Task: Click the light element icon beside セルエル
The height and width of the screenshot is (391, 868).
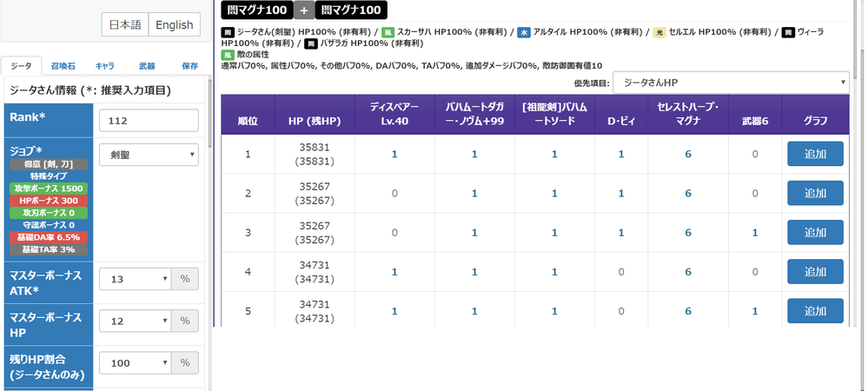Action: (x=659, y=32)
